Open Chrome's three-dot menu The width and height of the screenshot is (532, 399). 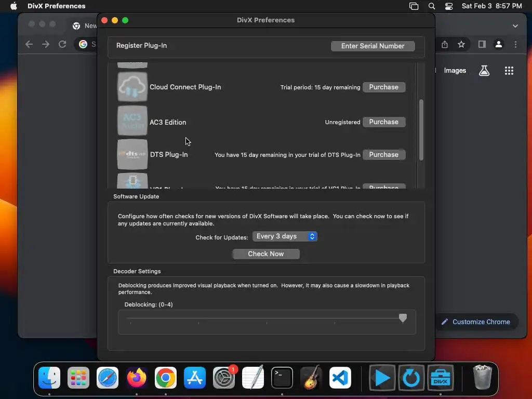[515, 44]
